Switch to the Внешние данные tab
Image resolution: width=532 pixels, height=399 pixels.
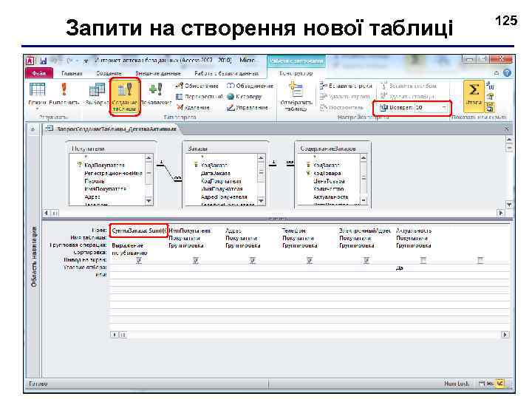pyautogui.click(x=158, y=73)
